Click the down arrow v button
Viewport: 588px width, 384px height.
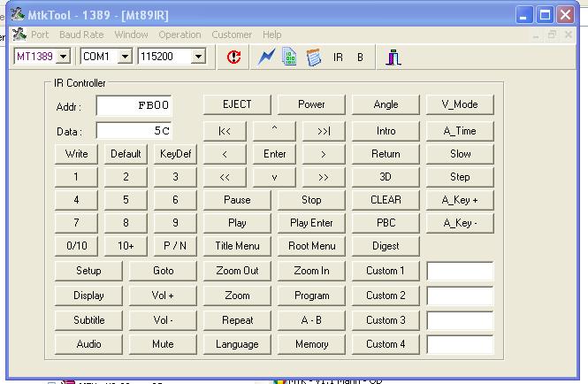274,177
